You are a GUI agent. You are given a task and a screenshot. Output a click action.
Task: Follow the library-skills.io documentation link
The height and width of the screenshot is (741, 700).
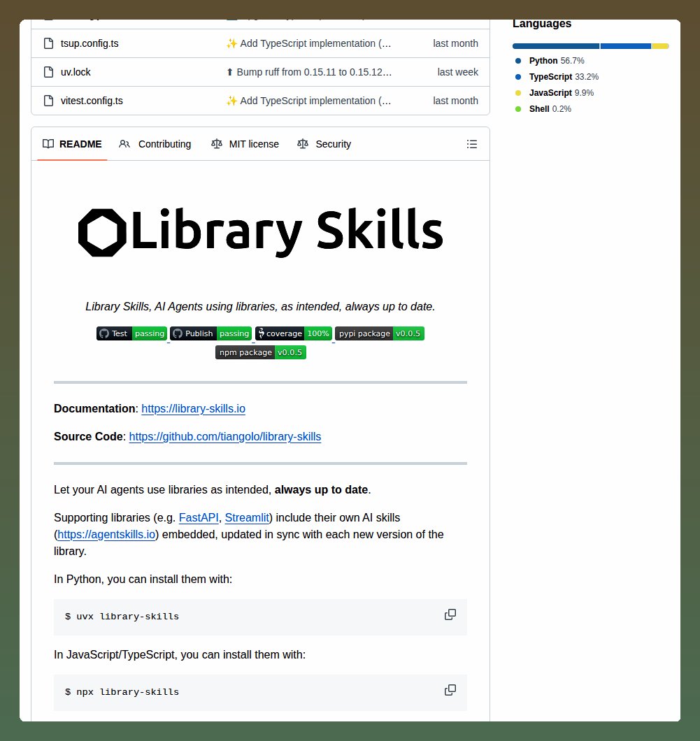(193, 408)
